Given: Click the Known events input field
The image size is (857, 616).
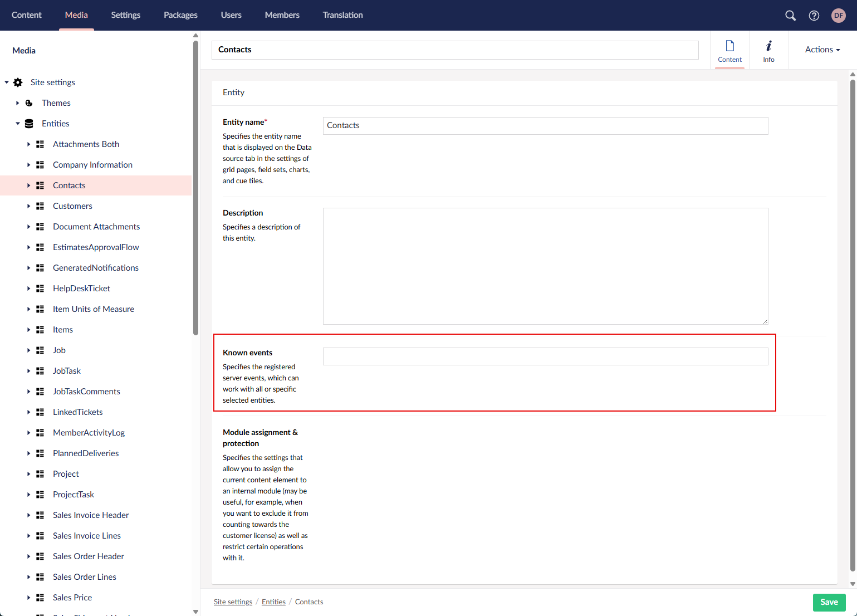Looking at the screenshot, I should pyautogui.click(x=546, y=356).
